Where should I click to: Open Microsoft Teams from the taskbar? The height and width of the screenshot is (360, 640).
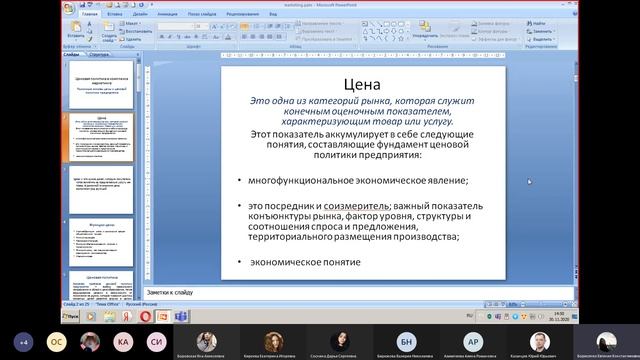pyautogui.click(x=181, y=316)
